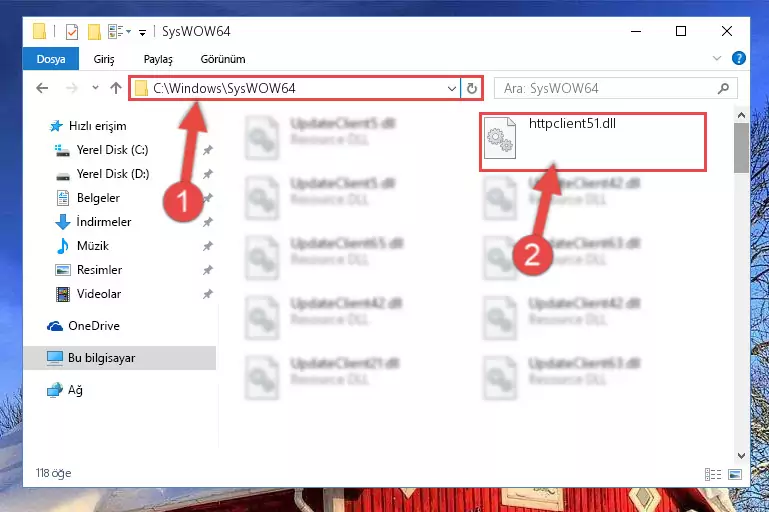Click the pin icon beside Yerel Disk (C:)

[x=208, y=150]
